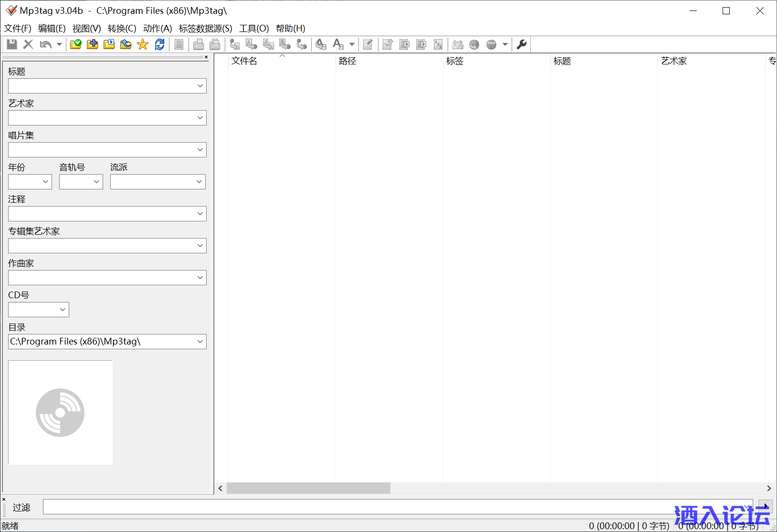
Task: Click the Favorites star icon
Action: click(x=143, y=44)
